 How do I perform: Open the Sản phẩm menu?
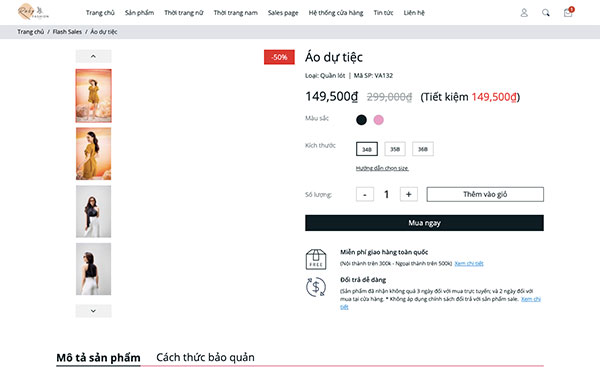pos(139,13)
